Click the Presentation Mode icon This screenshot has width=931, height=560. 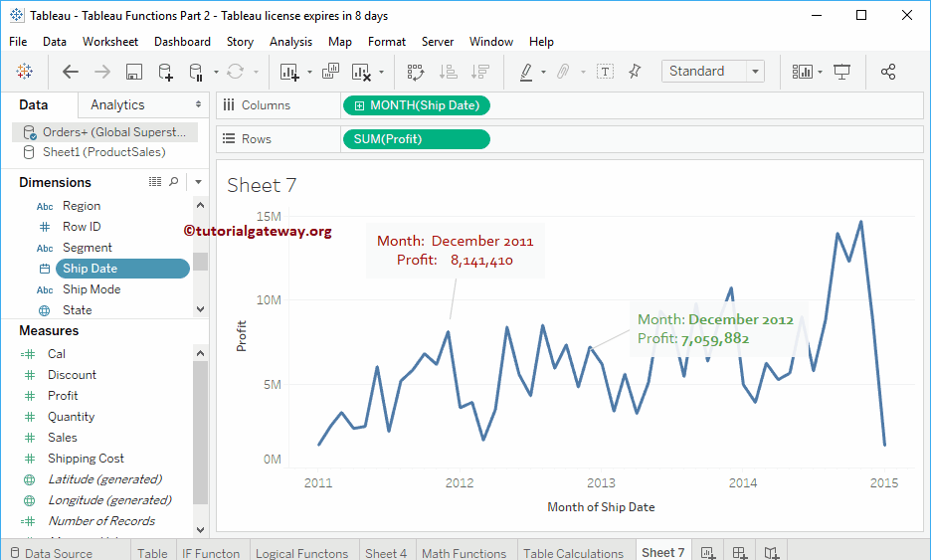coord(841,72)
